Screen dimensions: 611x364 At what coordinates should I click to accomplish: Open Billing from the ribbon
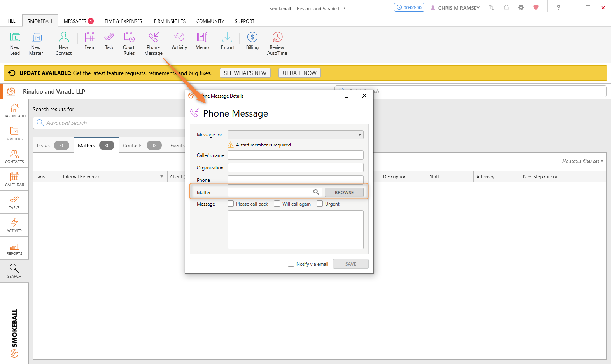tap(252, 41)
